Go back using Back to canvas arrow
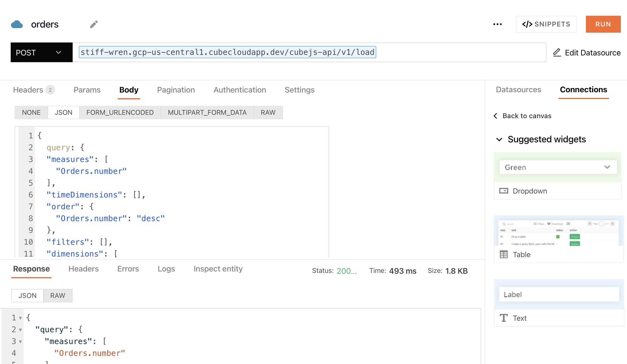Viewport: 627px width, 364px height. click(496, 116)
